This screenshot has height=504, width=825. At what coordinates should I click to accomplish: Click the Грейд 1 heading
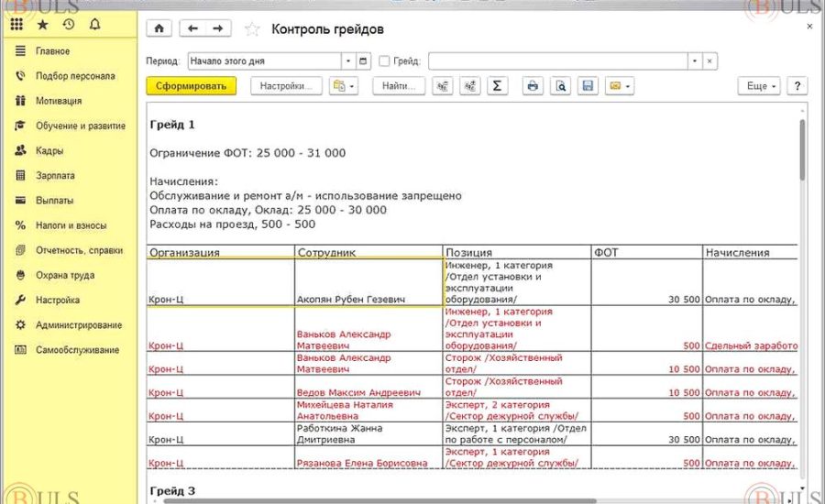172,125
